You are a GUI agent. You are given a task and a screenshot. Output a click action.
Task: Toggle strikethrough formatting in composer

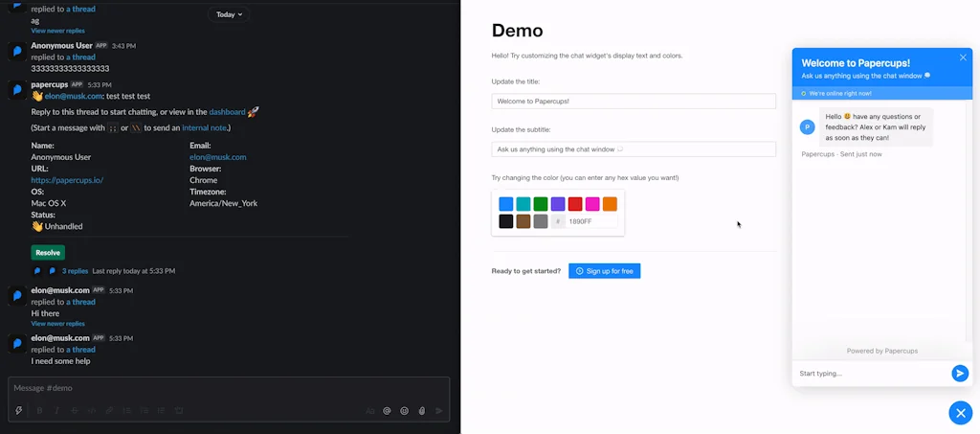tap(75, 410)
